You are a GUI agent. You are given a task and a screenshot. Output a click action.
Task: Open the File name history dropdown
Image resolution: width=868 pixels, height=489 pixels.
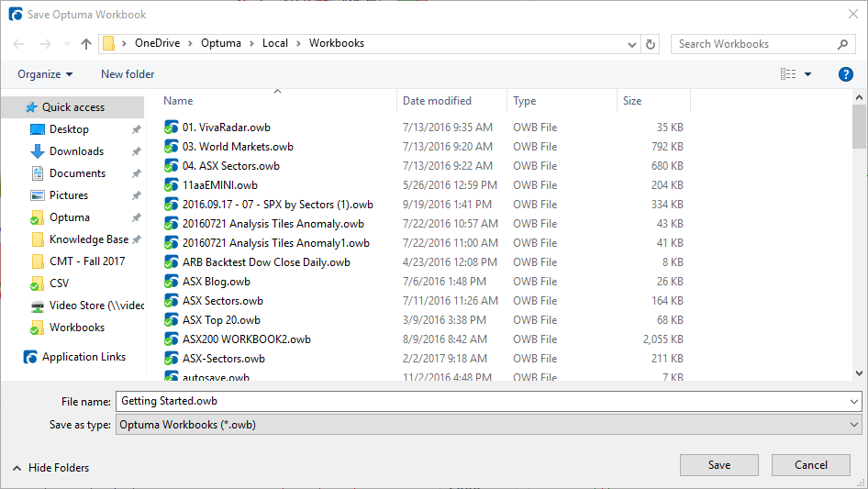854,402
